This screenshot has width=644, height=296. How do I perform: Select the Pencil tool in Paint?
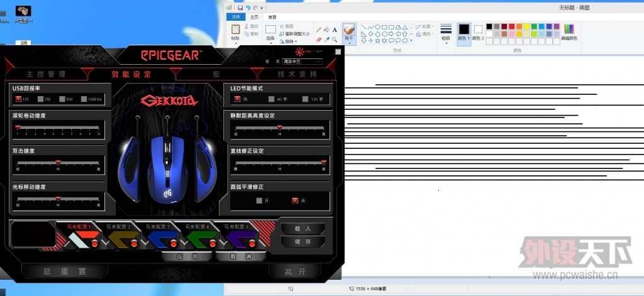[318, 30]
